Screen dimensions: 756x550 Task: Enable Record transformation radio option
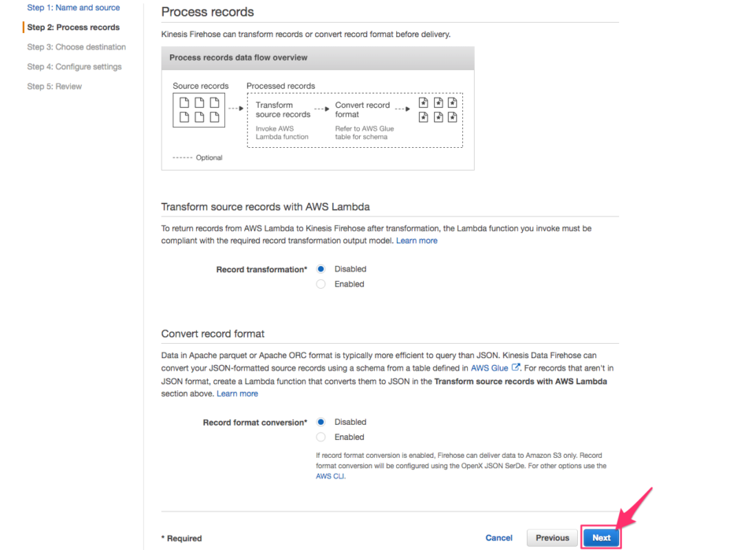pyautogui.click(x=321, y=284)
